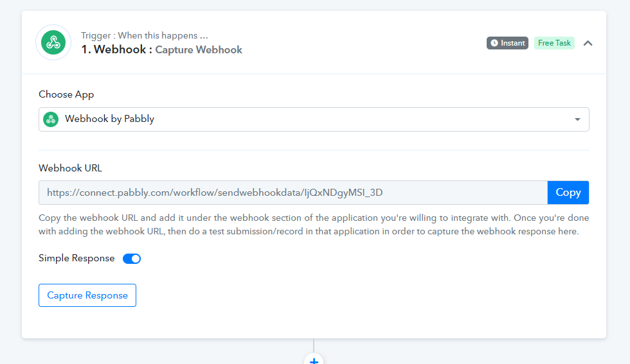Click the 'Simple Response' label
630x364 pixels.
tap(76, 258)
